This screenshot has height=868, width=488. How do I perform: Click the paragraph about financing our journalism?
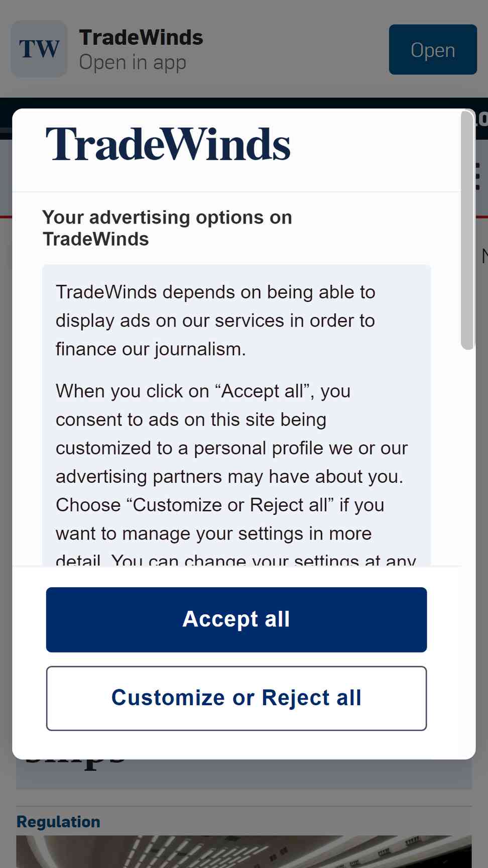click(215, 320)
